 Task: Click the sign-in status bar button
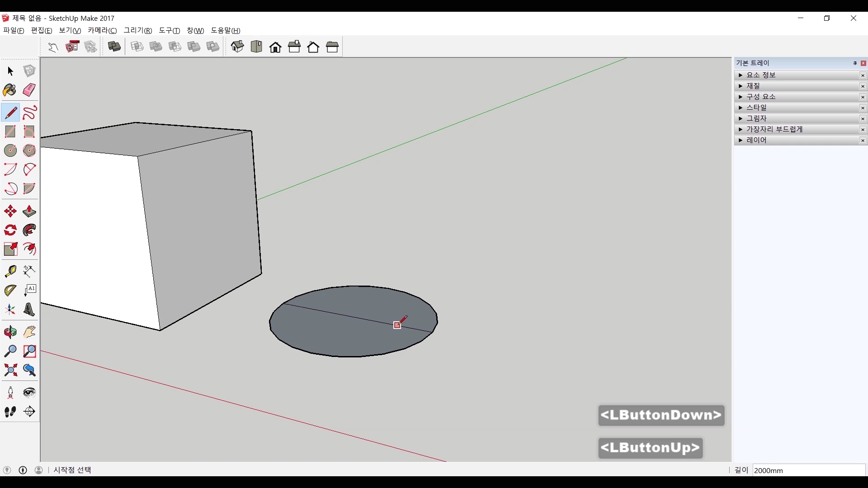[39, 470]
